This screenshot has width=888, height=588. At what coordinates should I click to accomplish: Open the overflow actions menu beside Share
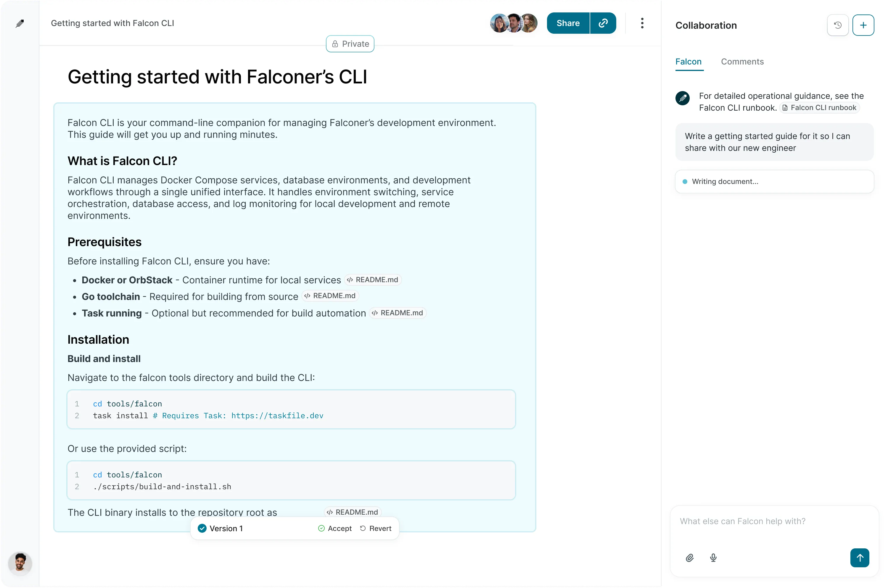coord(642,23)
